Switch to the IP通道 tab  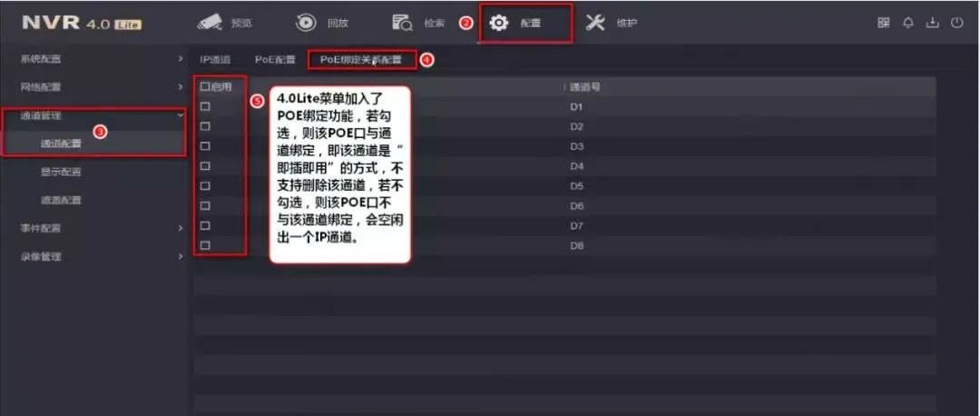pyautogui.click(x=215, y=59)
